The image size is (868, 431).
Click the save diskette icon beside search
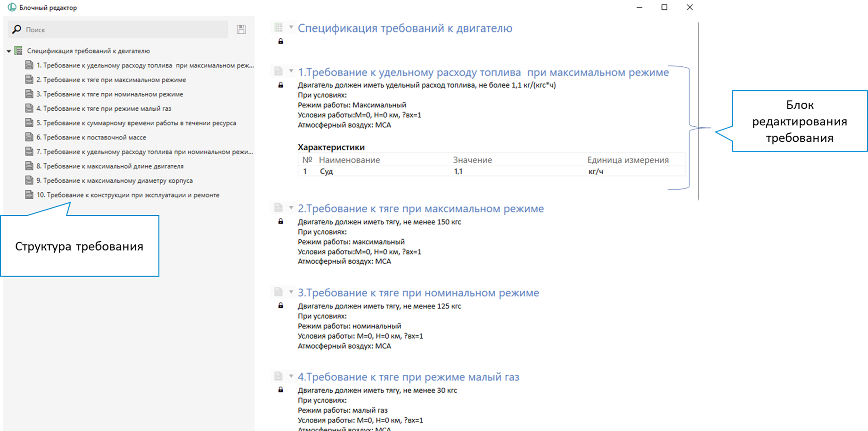coord(241,29)
